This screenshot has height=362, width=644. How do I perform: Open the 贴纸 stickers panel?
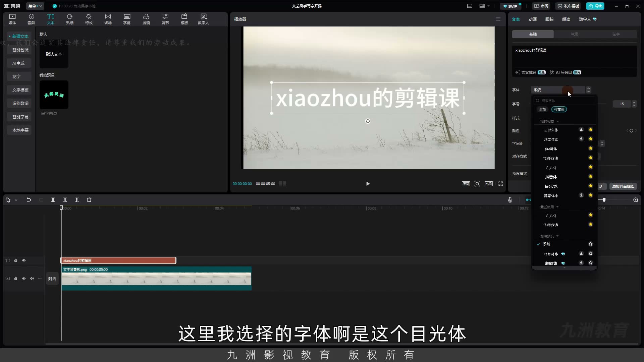coord(70,19)
